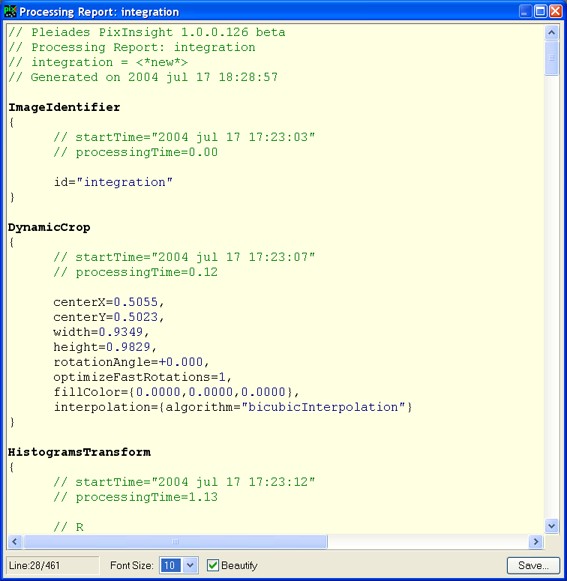The image size is (567, 581).
Task: Click the line reading id="integration"
Action: click(x=113, y=182)
